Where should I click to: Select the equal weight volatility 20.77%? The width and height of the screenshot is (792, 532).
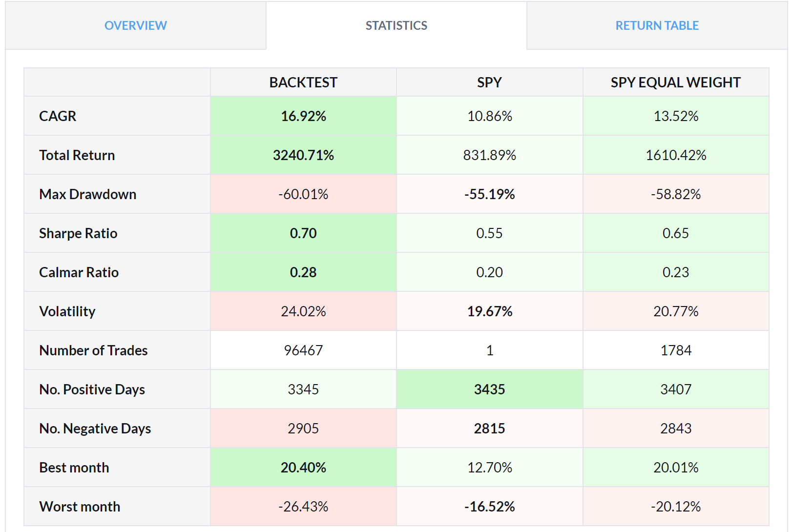[676, 311]
